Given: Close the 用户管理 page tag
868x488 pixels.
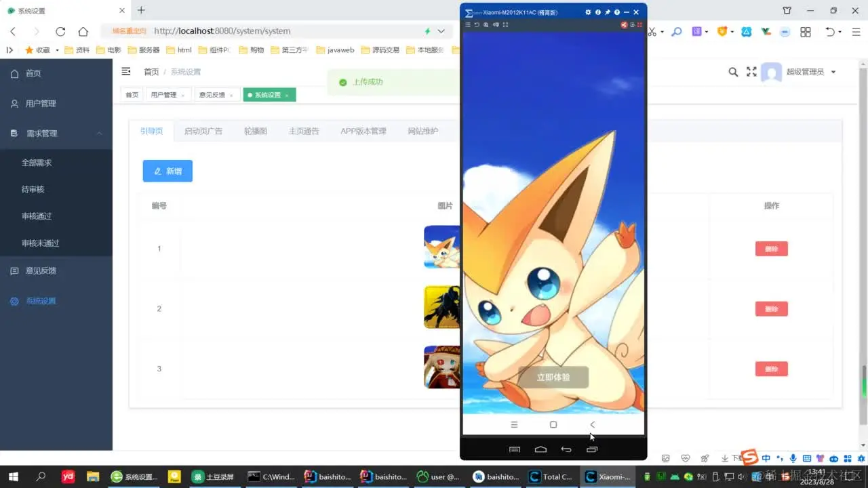Looking at the screenshot, I should (x=182, y=96).
